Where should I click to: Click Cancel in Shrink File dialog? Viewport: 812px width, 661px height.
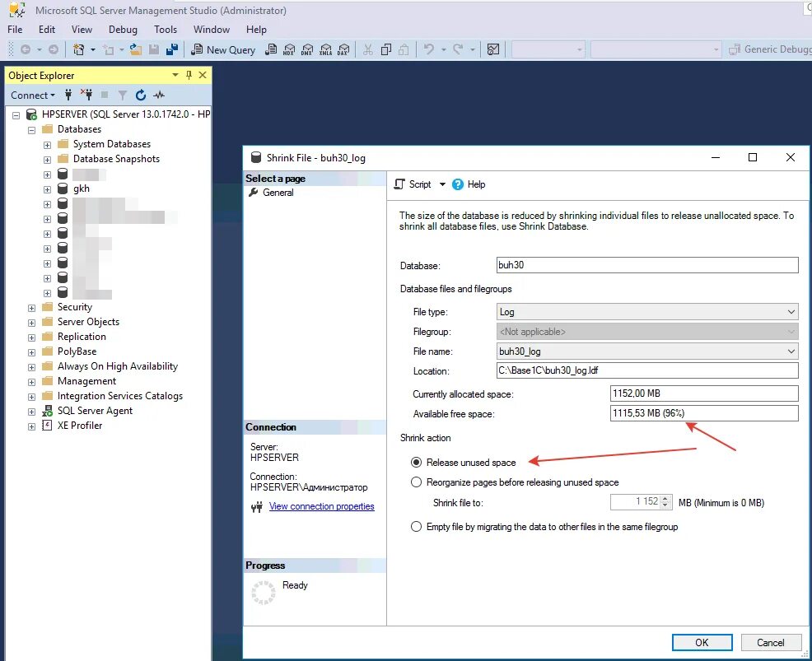(x=770, y=642)
